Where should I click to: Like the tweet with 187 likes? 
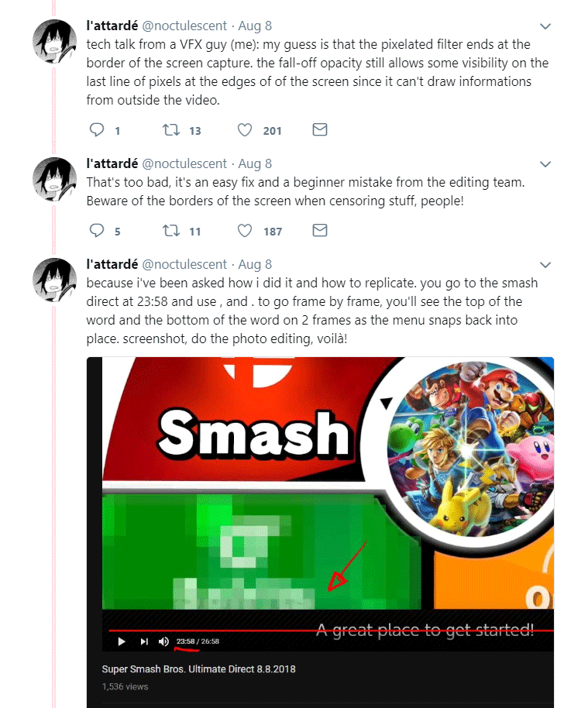tap(245, 231)
